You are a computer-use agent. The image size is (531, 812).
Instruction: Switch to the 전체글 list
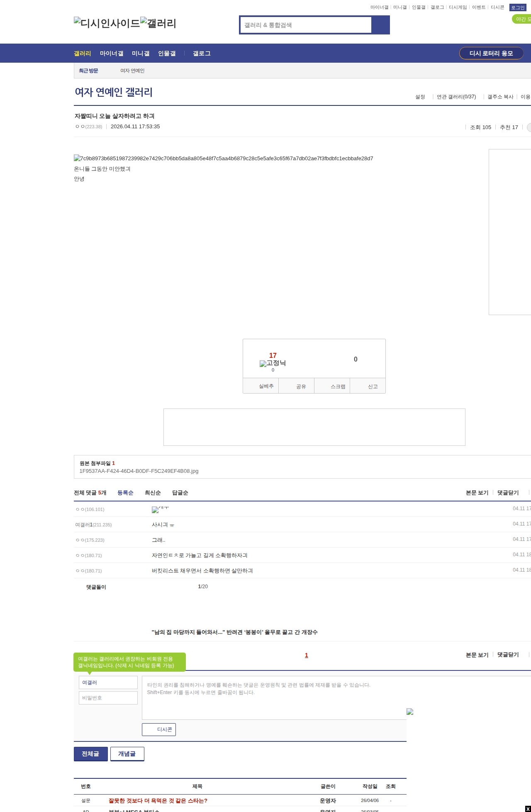[91, 754]
